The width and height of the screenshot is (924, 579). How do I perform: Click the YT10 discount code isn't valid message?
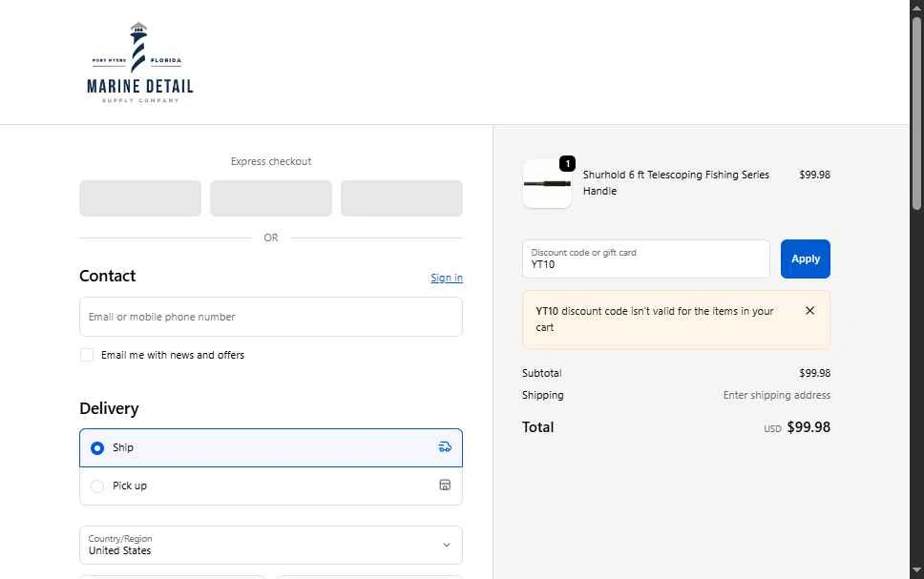tap(654, 320)
